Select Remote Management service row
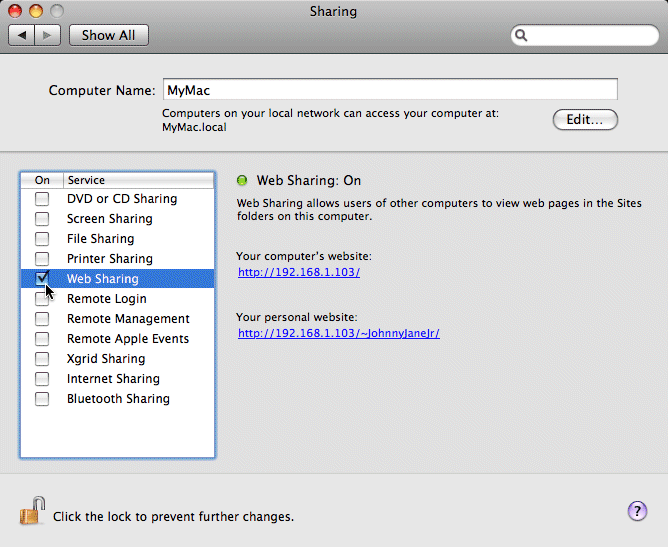 pos(127,319)
